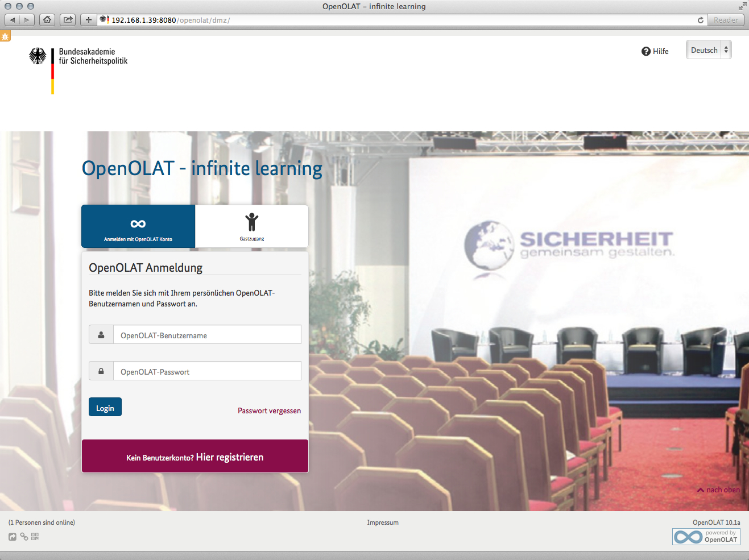The height and width of the screenshot is (560, 749).
Task: Reload the page with refresh icon
Action: coord(701,20)
